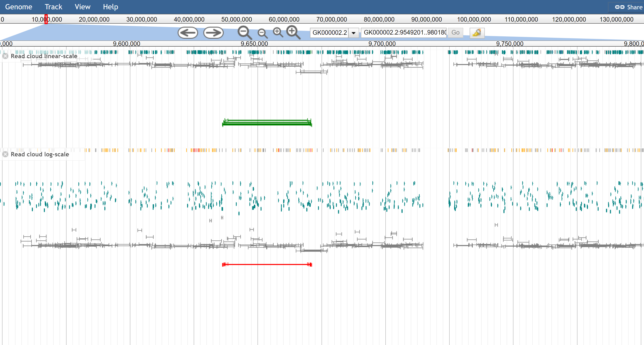
Task: Open the Track menu
Action: [x=53, y=7]
